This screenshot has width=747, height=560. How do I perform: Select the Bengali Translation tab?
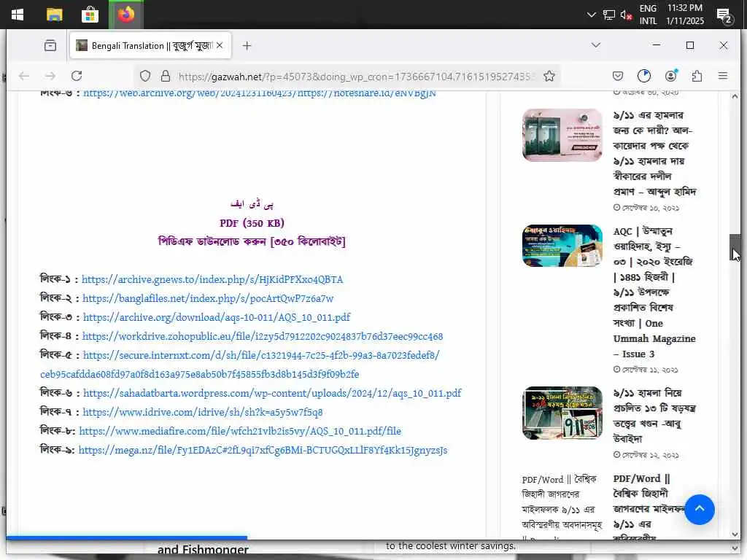pos(150,46)
